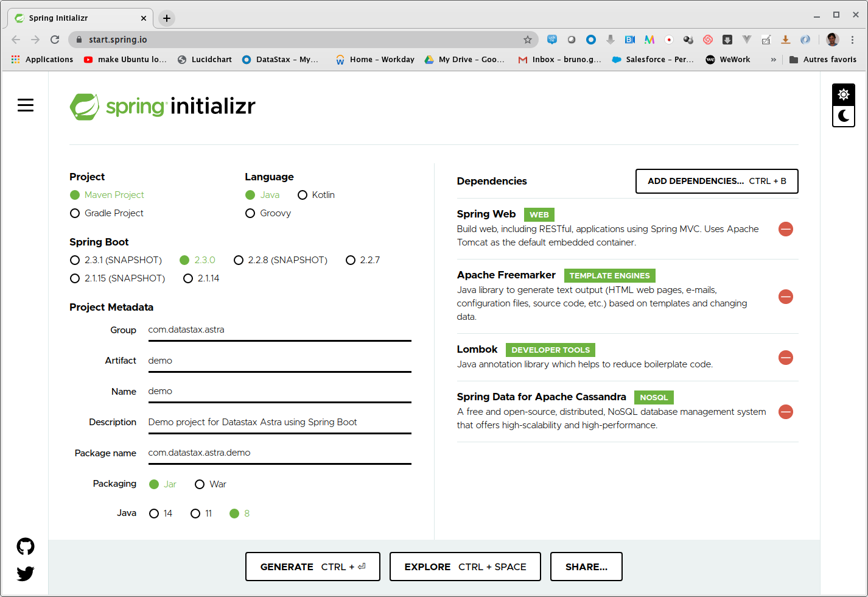Edit the Package name field
Screen dimensions: 868x597
point(279,453)
